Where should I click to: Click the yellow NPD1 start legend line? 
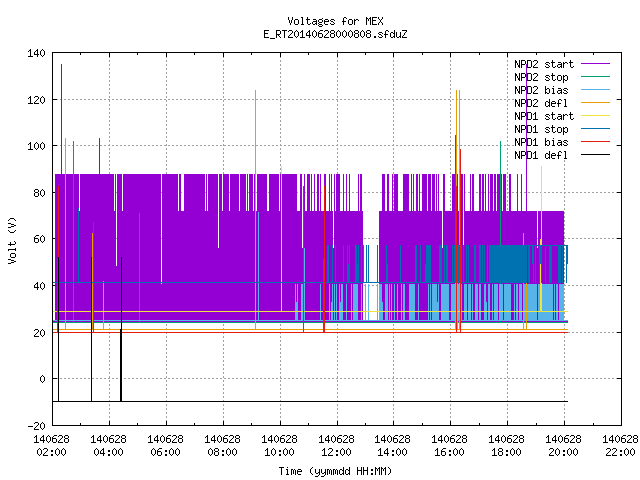pos(596,116)
